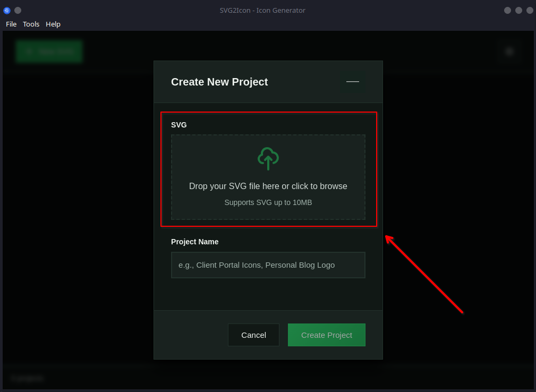Image resolution: width=536 pixels, height=392 pixels.
Task: Click the SVG2Icon app icon in title bar
Action: click(7, 10)
